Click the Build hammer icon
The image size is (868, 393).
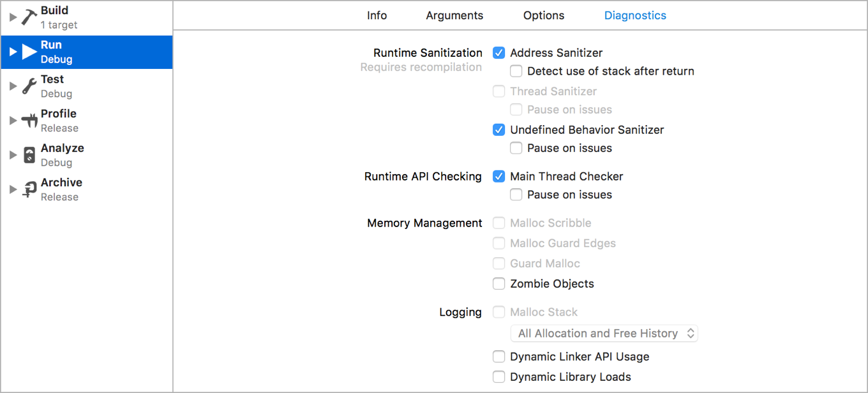click(x=29, y=17)
